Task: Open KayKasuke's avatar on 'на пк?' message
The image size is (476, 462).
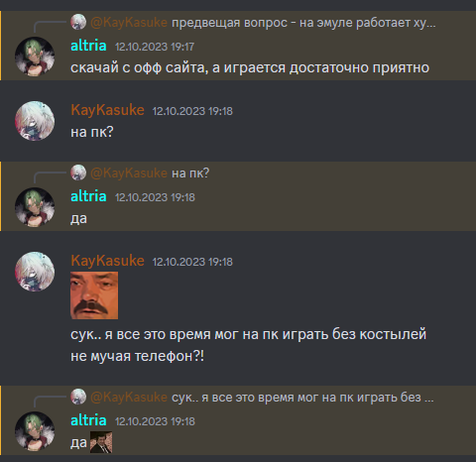Action: pyautogui.click(x=35, y=121)
